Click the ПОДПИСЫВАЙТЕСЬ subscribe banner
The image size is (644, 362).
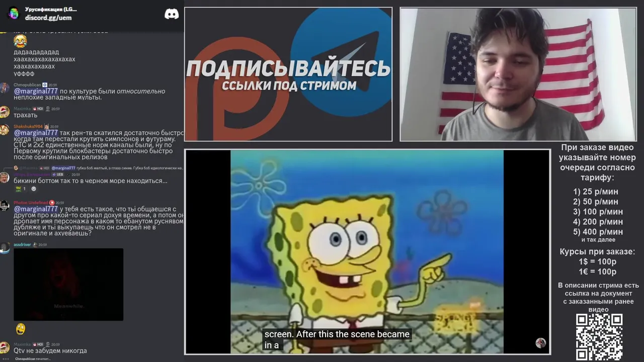[288, 74]
